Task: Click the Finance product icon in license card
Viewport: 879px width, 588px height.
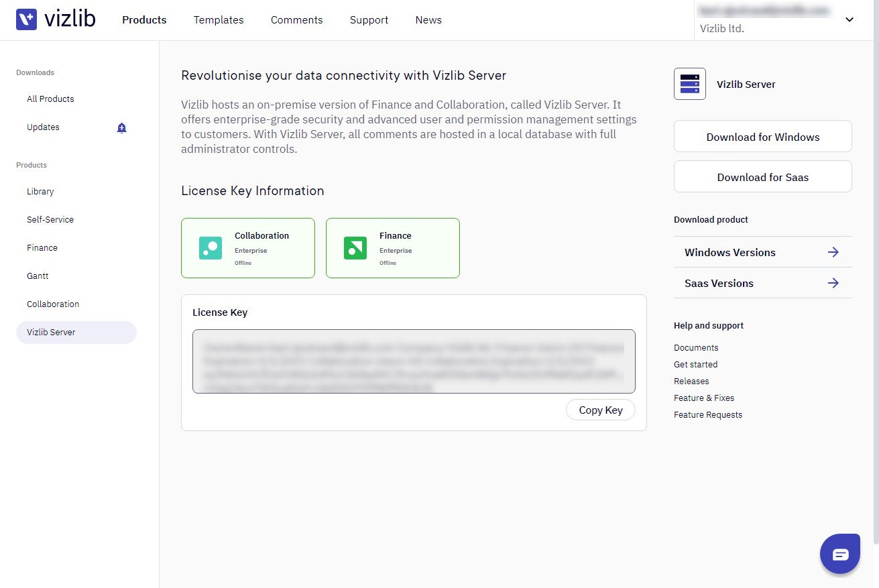Action: [x=355, y=248]
